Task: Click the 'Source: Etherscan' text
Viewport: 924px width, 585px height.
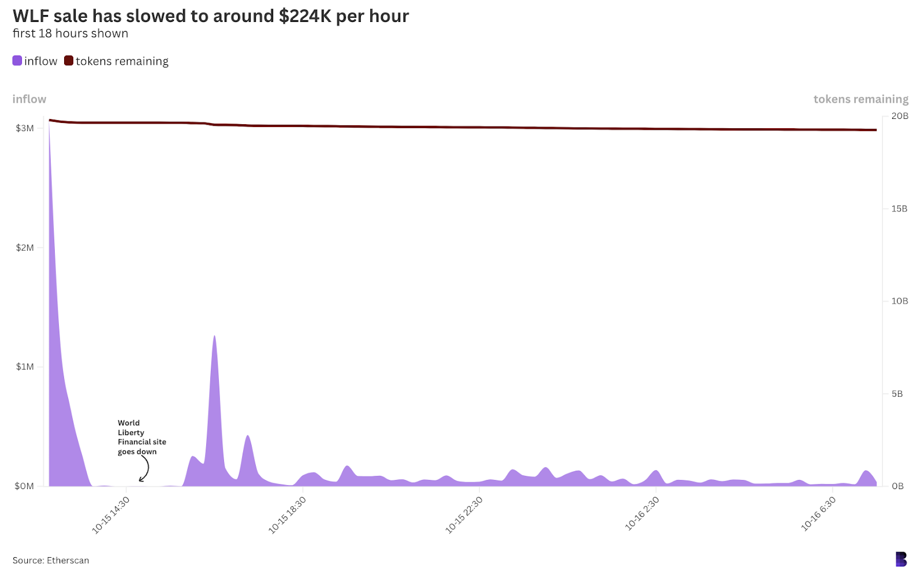Action: pyautogui.click(x=51, y=560)
